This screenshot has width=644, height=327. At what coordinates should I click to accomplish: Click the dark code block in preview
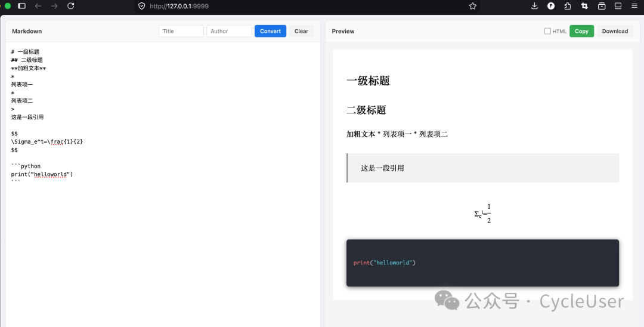482,263
